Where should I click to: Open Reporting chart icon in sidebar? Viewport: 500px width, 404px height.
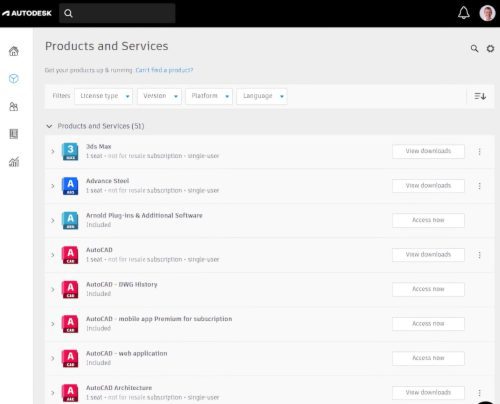point(14,162)
